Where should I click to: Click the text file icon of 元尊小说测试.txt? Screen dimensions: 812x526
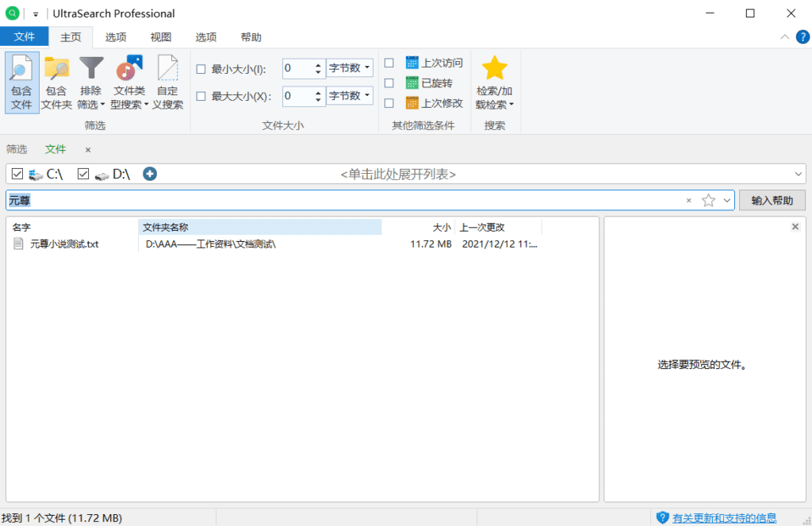pyautogui.click(x=19, y=244)
